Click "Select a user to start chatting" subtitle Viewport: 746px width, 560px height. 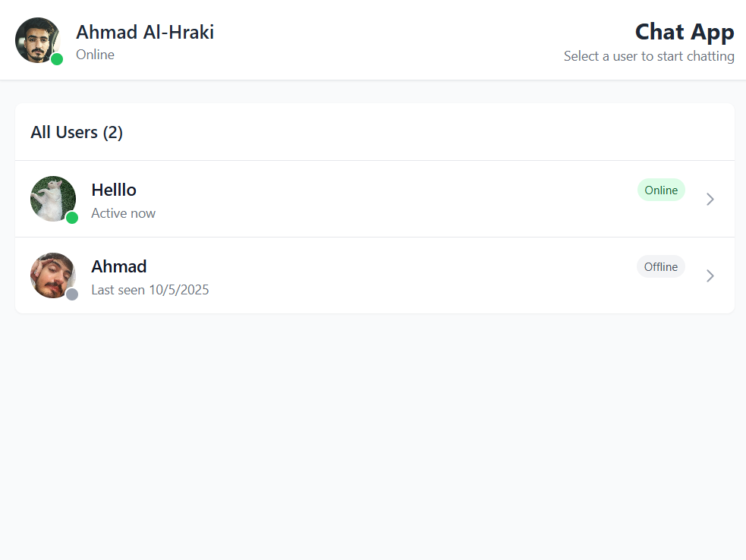649,56
